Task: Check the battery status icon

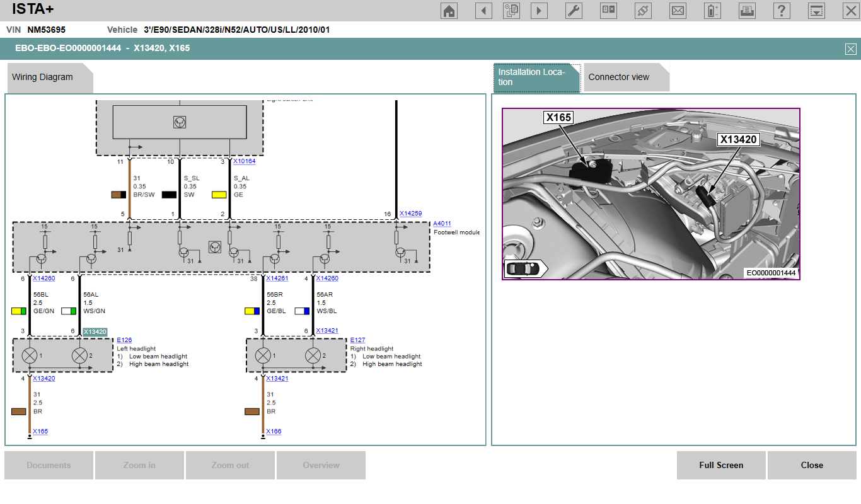Action: (x=712, y=11)
